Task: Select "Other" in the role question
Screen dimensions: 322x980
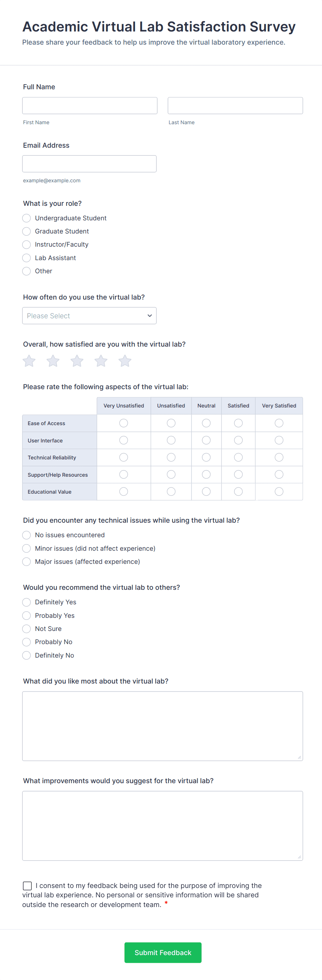Action: (x=26, y=271)
